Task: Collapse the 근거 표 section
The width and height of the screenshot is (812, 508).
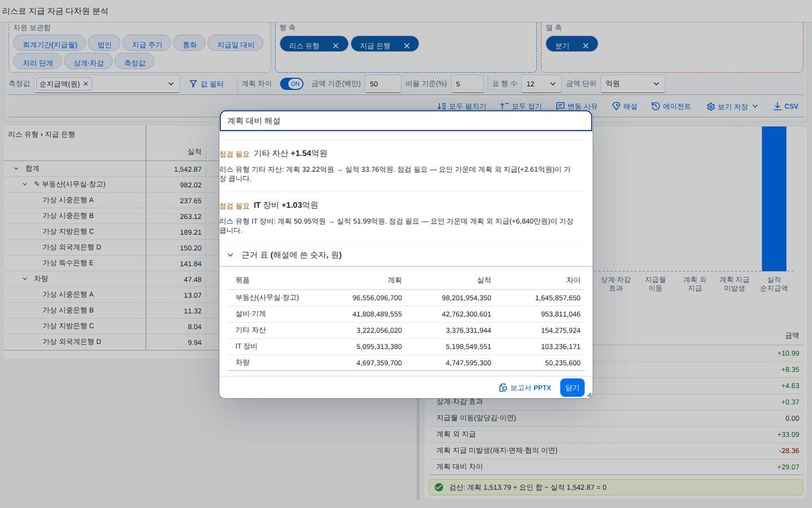Action: [231, 255]
